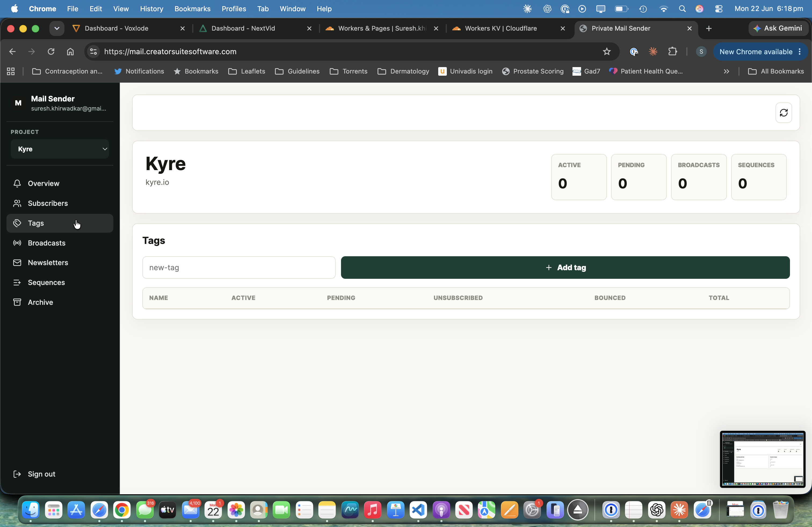
Task: Click the Add tag button
Action: [x=565, y=268]
